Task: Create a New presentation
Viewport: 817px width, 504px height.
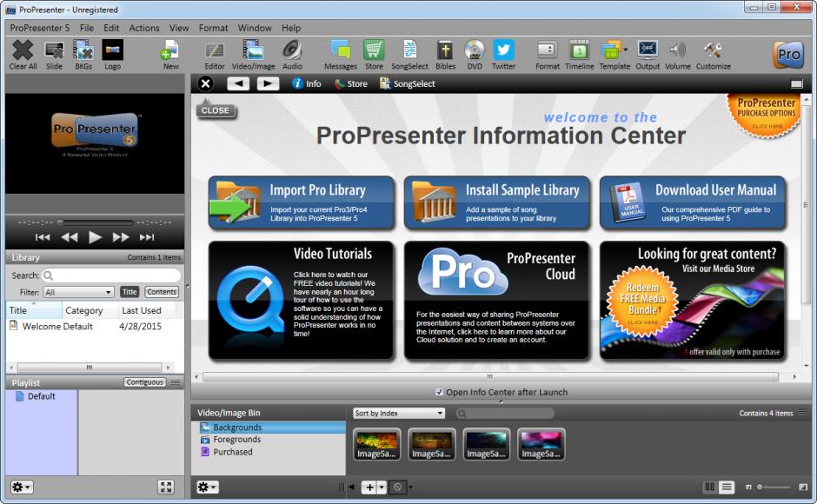Action: (170, 55)
